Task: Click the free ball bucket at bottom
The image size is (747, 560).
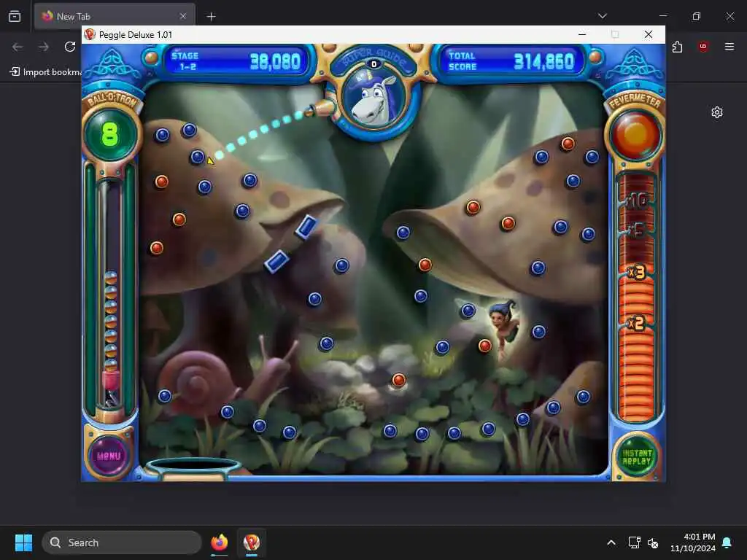Action: [194, 467]
